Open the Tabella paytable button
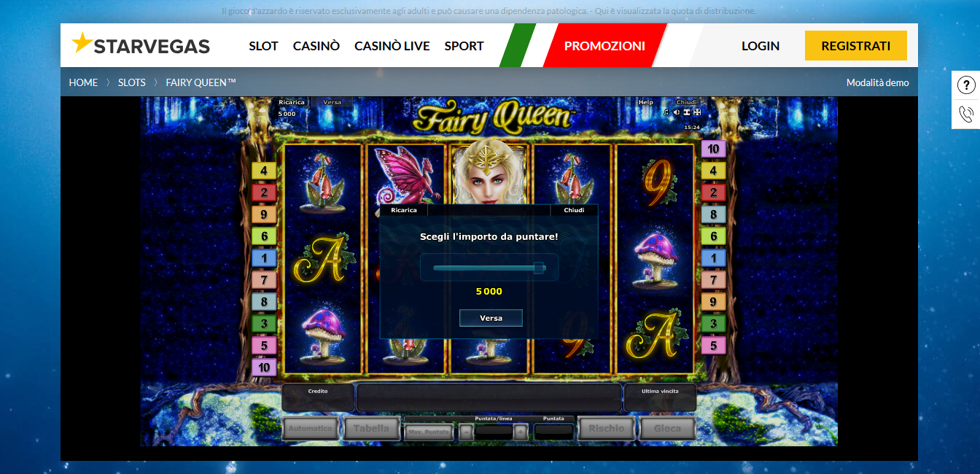This screenshot has width=980, height=474. coord(371,429)
